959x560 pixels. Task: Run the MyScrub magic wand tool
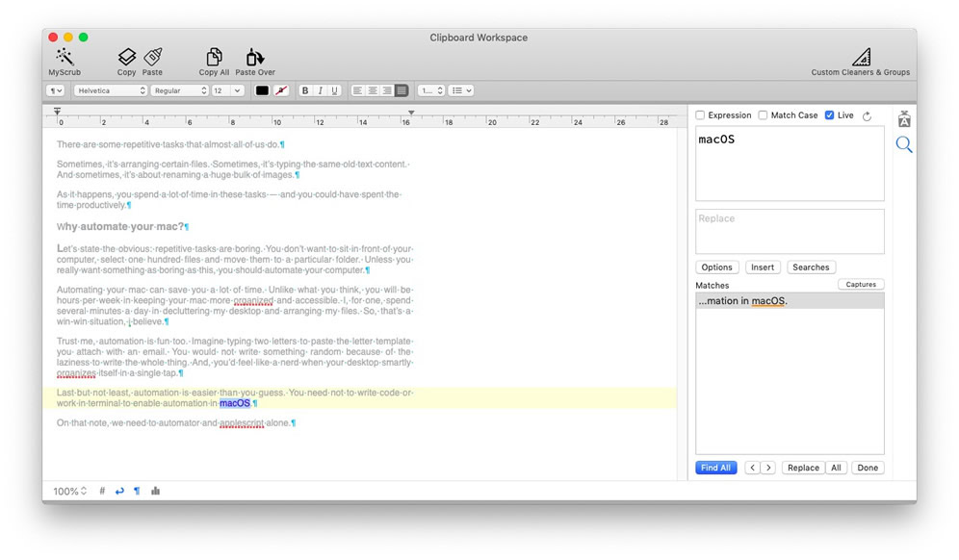65,62
